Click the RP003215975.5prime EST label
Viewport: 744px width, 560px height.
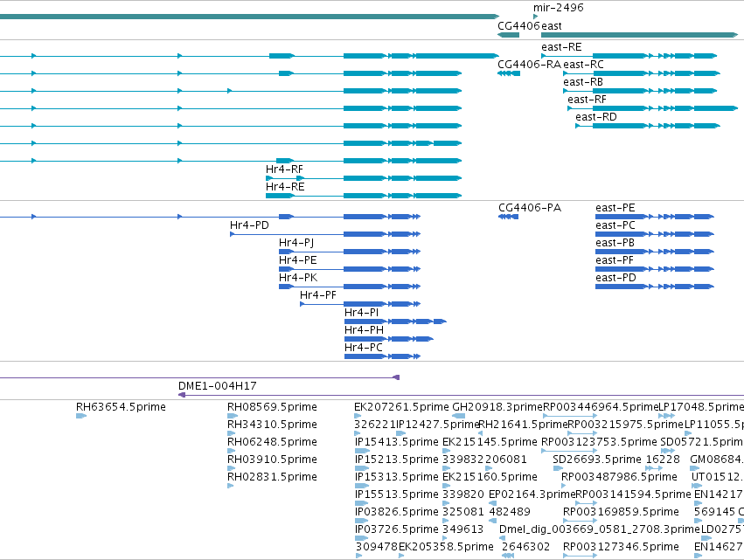[x=623, y=425]
